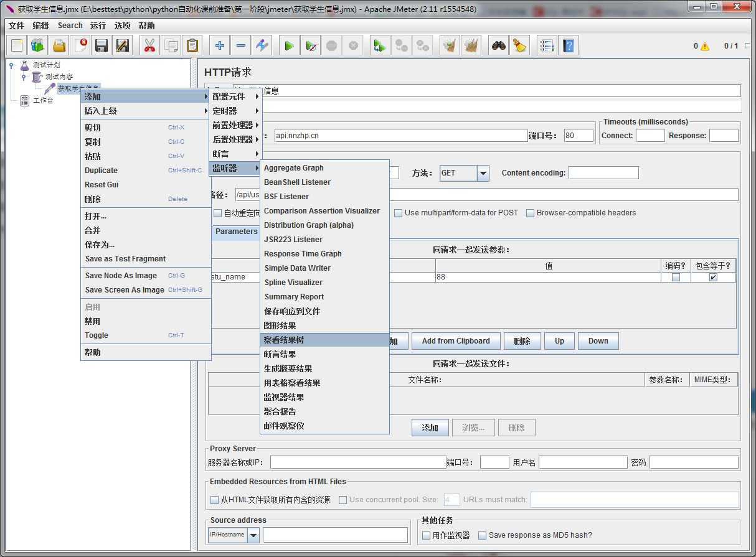
Task: Click the Connect timeout input field
Action: tap(650, 135)
